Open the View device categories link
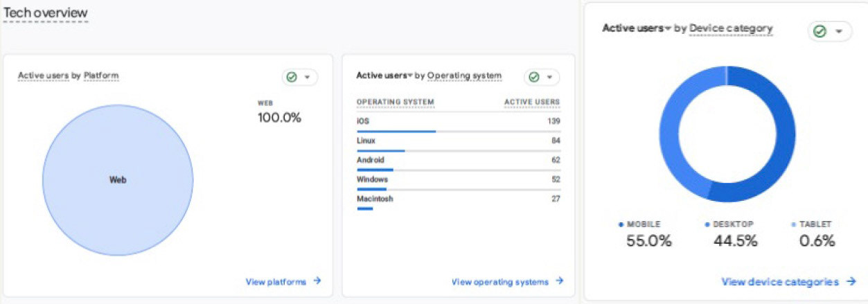Screen dimensions: 868x304 [779, 282]
